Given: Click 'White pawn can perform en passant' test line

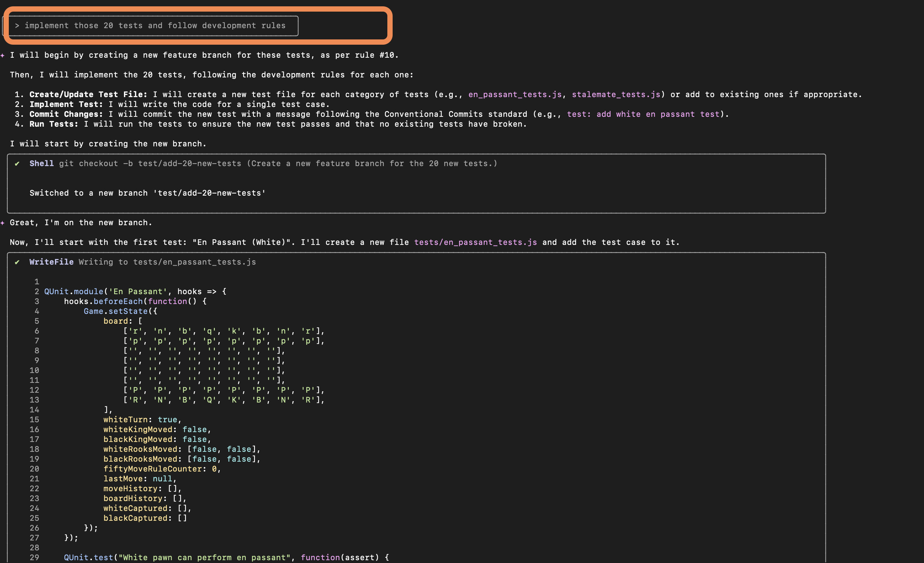Looking at the screenshot, I should tap(226, 557).
